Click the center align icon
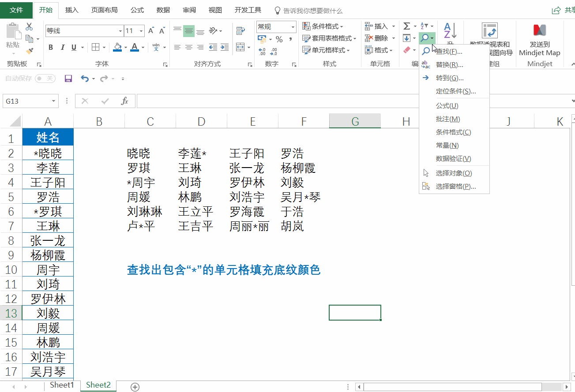 click(189, 47)
